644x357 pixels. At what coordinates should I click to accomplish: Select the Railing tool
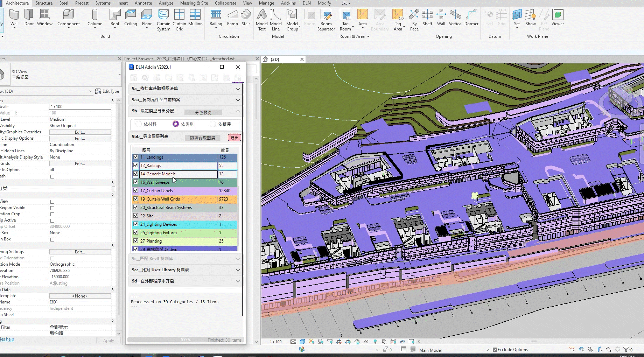pyautogui.click(x=216, y=18)
